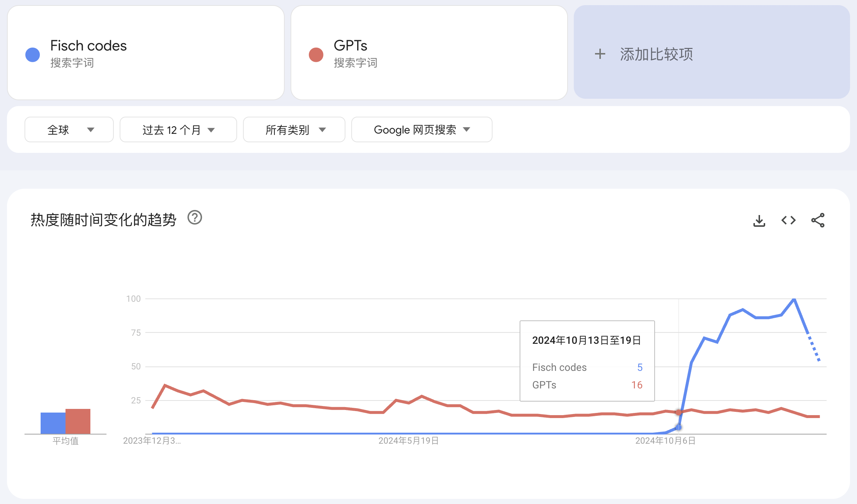
Task: Select the red GPTs data point on chart
Action: pyautogui.click(x=679, y=413)
